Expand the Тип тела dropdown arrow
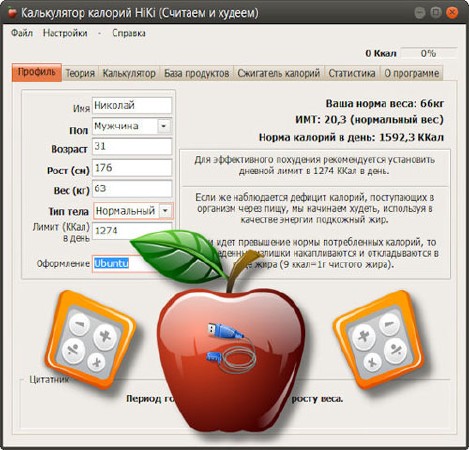The height and width of the screenshot is (450, 469). click(165, 211)
